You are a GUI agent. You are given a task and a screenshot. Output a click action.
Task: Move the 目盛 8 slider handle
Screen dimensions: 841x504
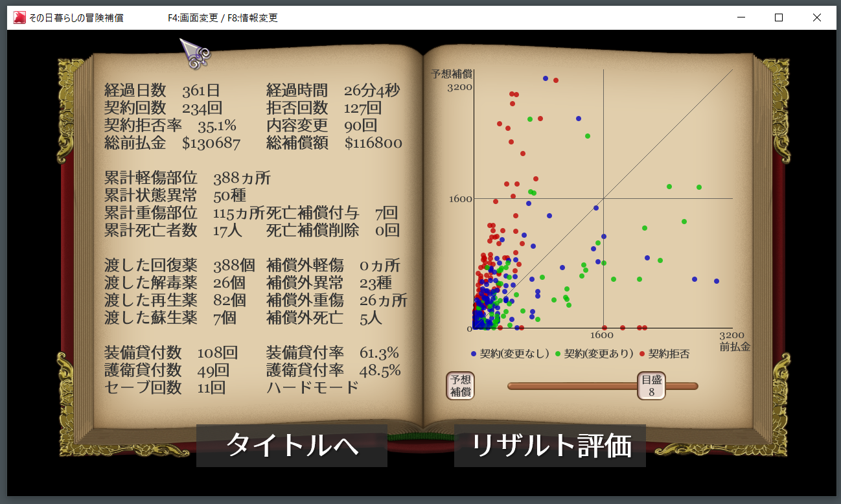coord(651,385)
